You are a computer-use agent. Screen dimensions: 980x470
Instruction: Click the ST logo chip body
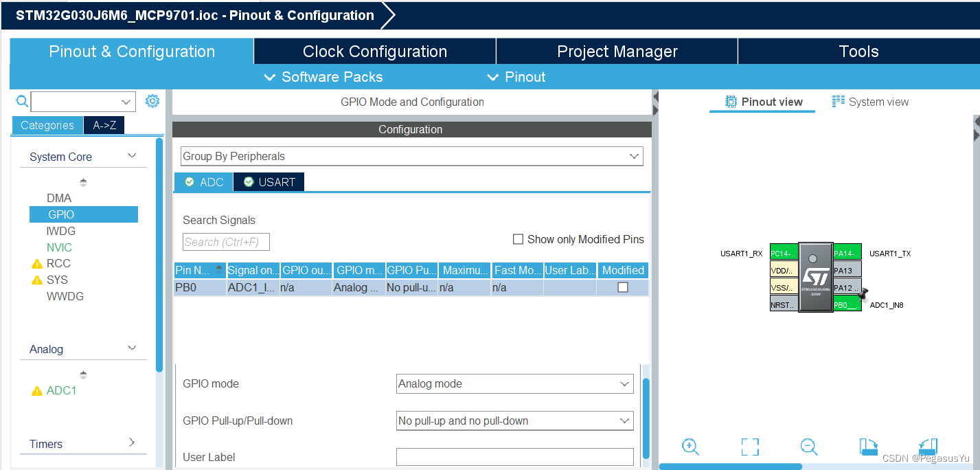[x=815, y=278]
